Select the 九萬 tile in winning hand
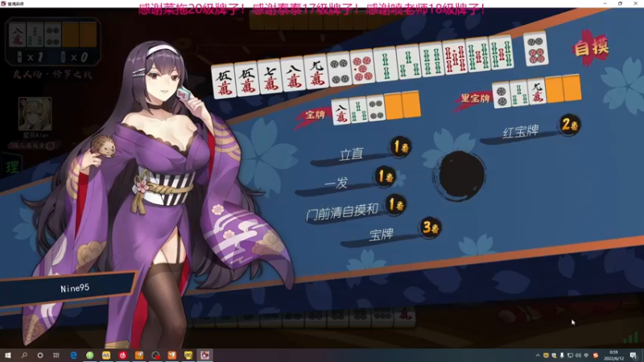 316,72
